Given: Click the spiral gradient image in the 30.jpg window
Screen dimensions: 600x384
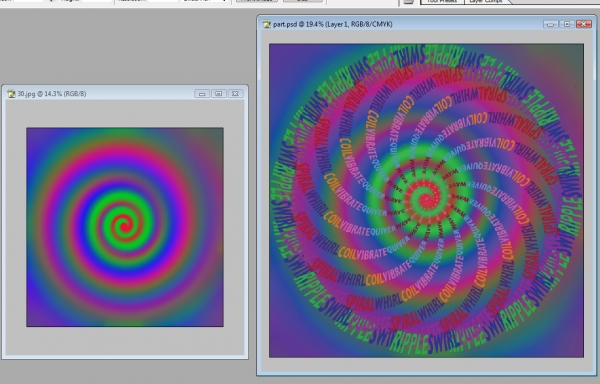Looking at the screenshot, I should [x=125, y=227].
